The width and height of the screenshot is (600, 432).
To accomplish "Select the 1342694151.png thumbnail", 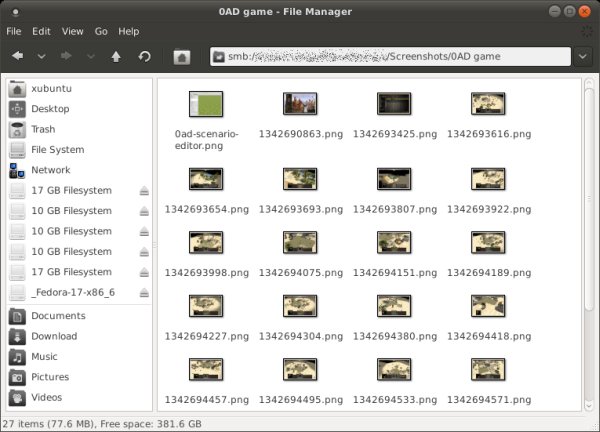I will pos(394,243).
